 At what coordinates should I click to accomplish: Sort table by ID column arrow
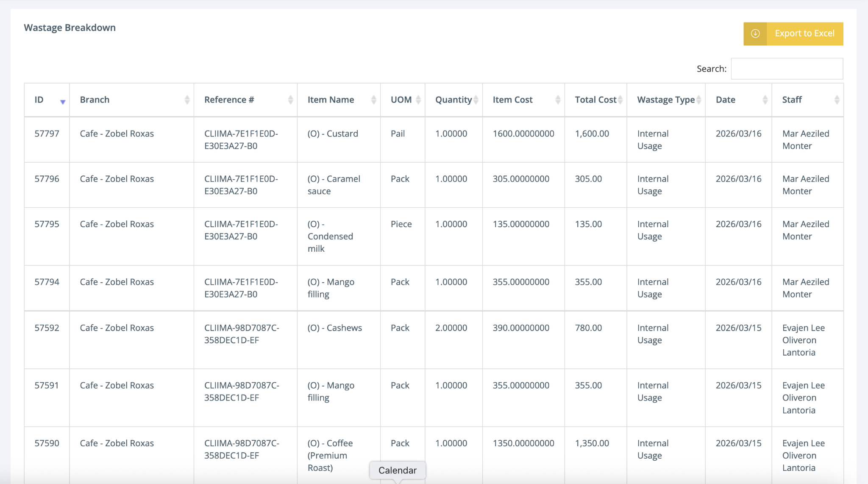63,101
